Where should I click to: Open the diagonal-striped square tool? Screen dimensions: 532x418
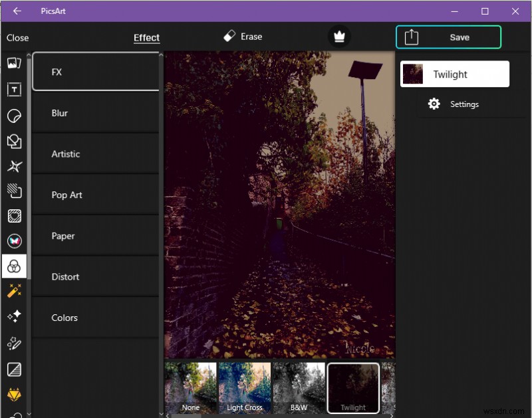click(x=14, y=369)
